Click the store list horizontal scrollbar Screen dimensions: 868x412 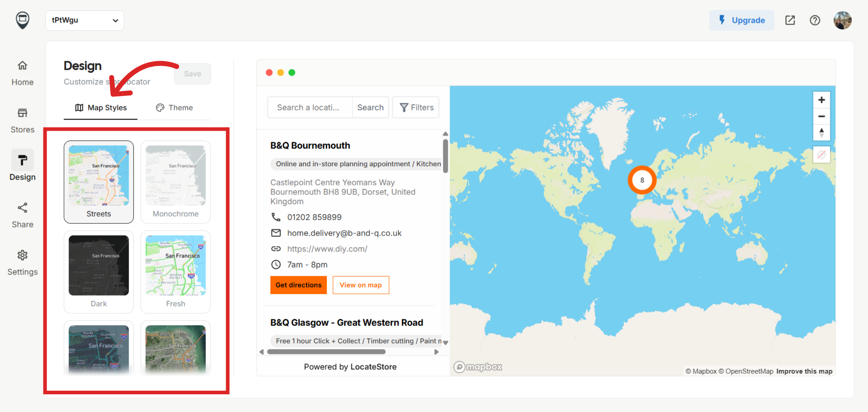[x=326, y=352]
